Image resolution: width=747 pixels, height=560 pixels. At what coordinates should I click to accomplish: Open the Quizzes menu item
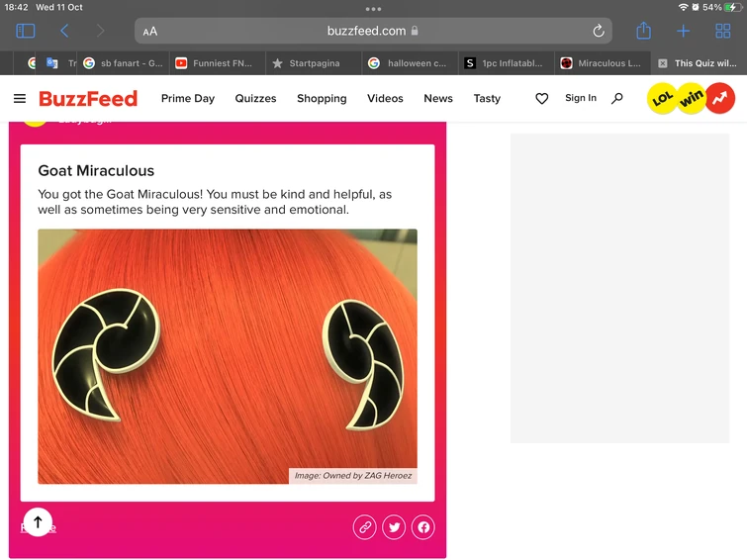255,98
